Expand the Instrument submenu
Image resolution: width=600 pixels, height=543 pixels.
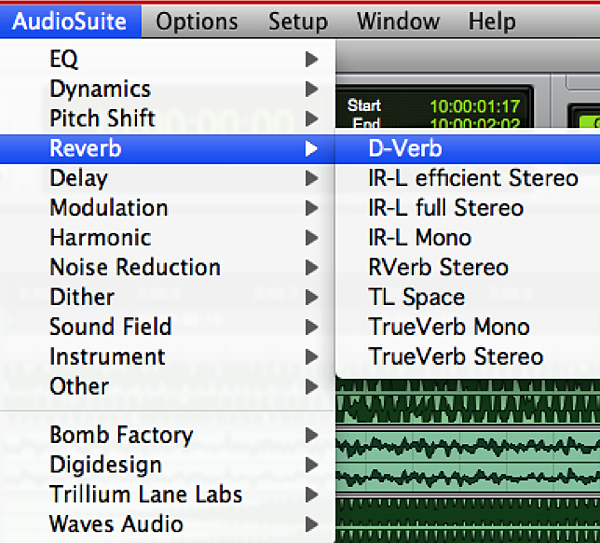pyautogui.click(x=167, y=357)
